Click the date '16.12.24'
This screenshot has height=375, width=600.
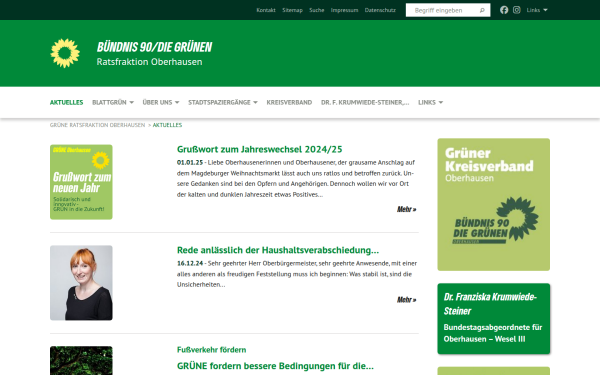(190, 263)
